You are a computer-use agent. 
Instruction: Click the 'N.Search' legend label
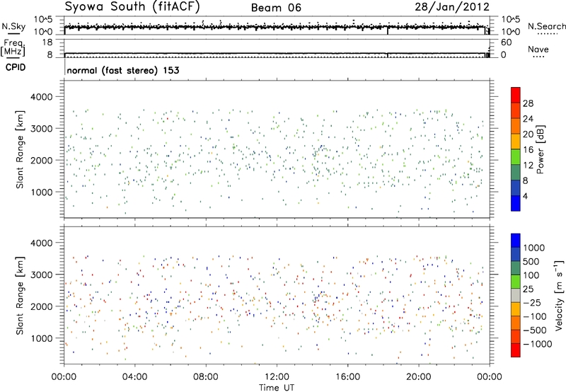pos(546,26)
